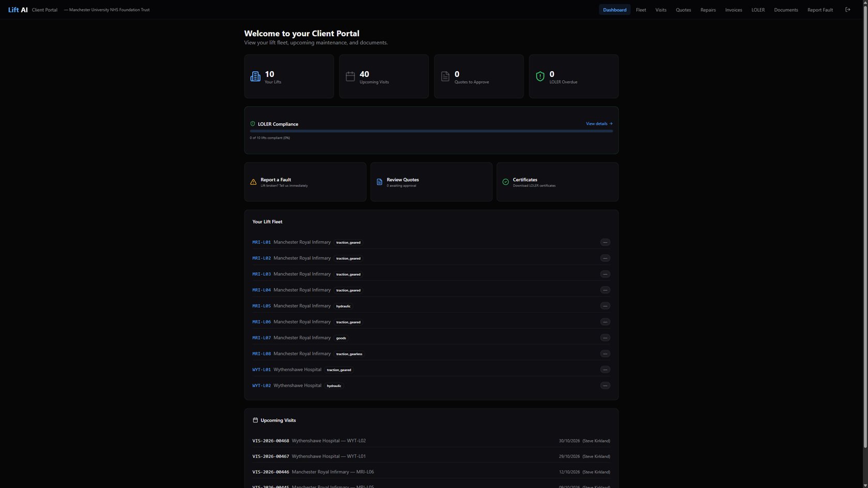The image size is (868, 488).
Task: Click the dash status badge for MRI-L04
Action: [x=605, y=290]
